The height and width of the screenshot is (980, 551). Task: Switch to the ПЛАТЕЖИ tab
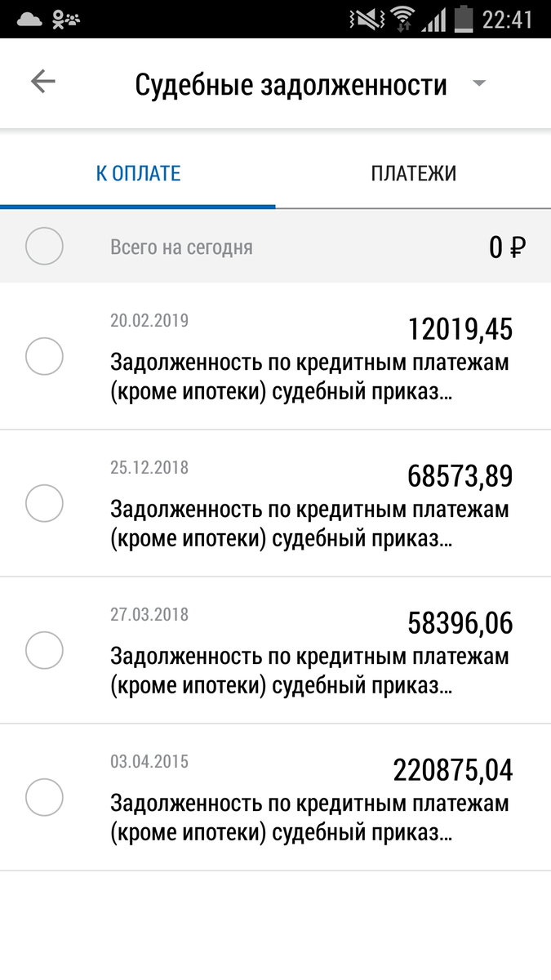[x=415, y=172]
